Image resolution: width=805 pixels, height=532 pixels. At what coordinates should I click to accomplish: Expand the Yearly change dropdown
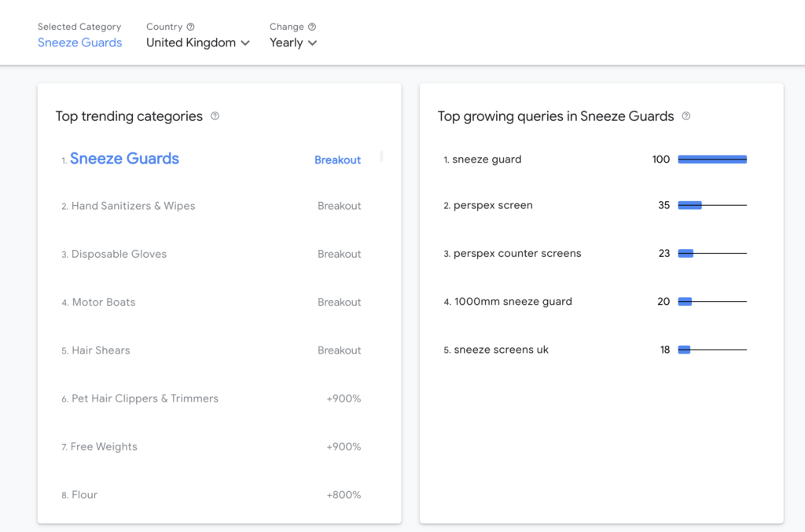(x=293, y=43)
